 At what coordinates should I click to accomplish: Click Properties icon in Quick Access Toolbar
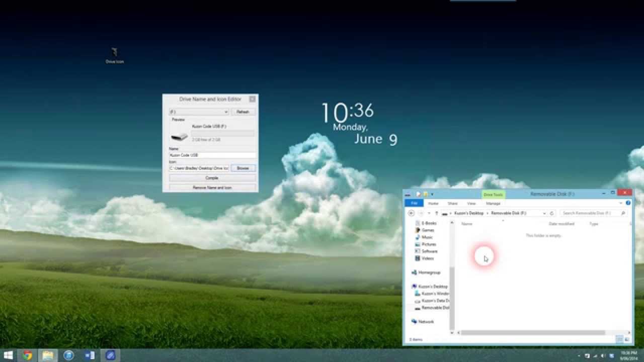pyautogui.click(x=418, y=194)
